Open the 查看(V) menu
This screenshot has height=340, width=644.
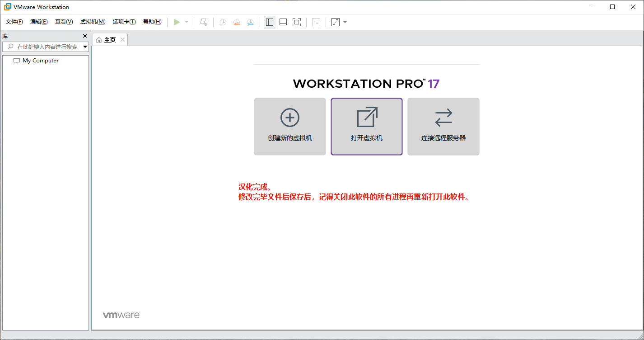(64, 22)
